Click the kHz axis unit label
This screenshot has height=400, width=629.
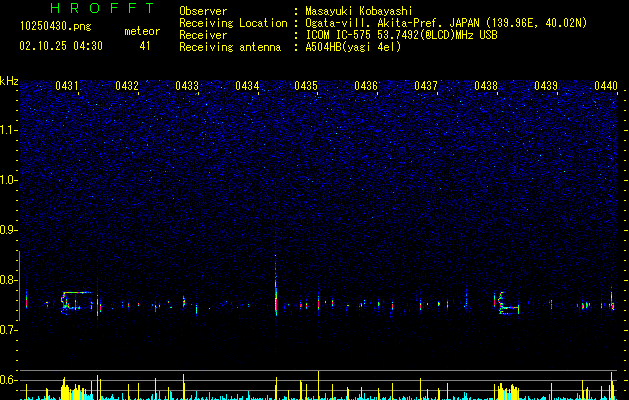pos(9,81)
